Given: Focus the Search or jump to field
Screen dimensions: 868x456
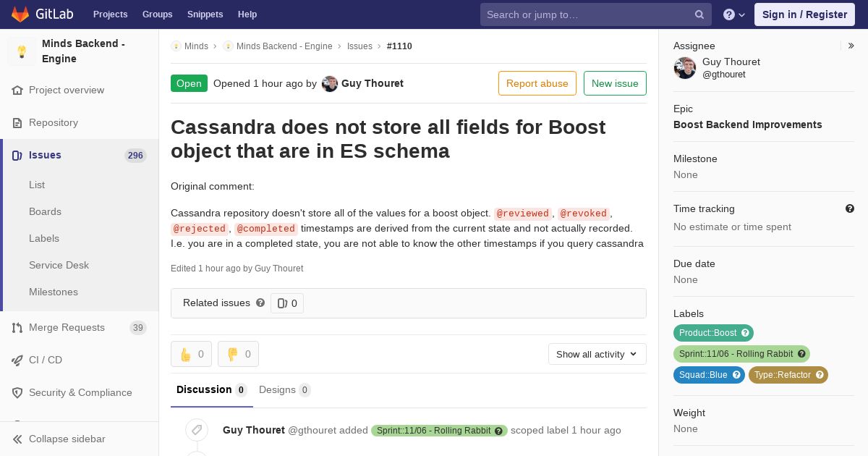Looking at the screenshot, I should [596, 14].
